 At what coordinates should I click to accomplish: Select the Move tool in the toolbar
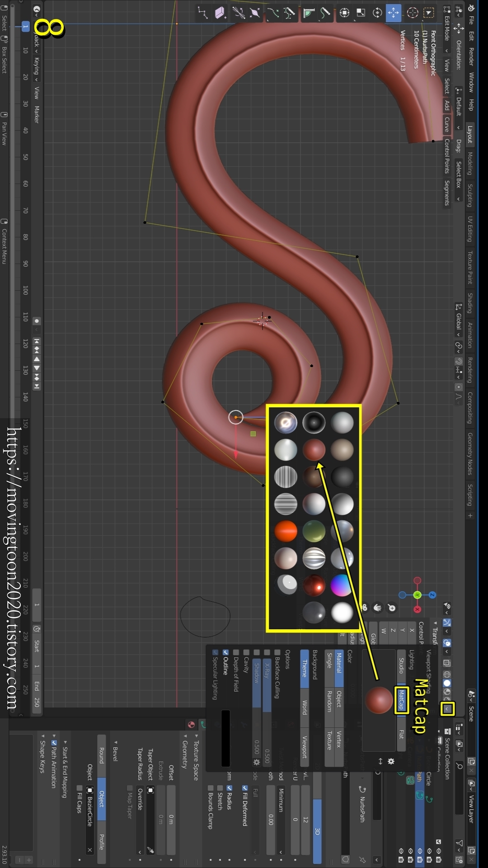click(394, 13)
